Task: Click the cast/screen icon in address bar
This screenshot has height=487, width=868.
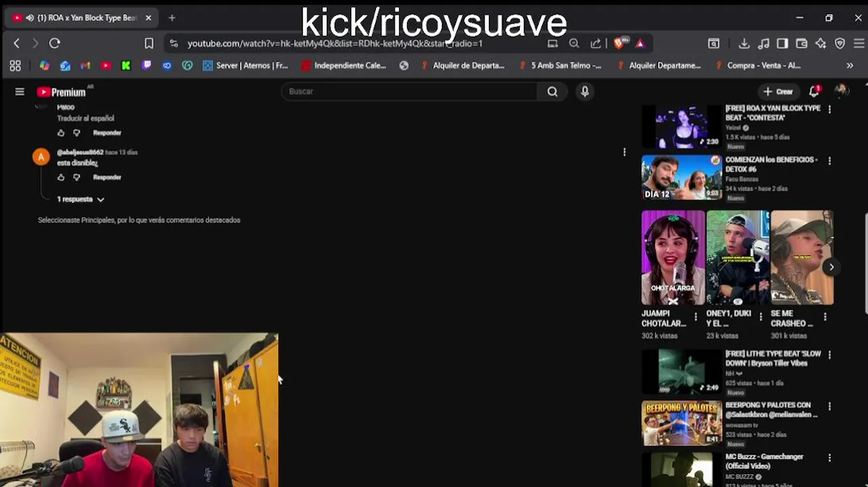Action: click(x=552, y=43)
